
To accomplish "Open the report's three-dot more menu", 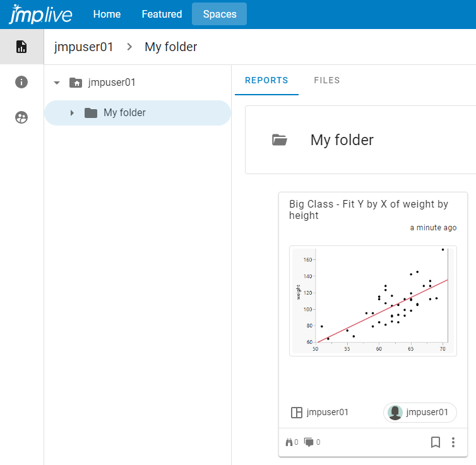I will coord(453,442).
